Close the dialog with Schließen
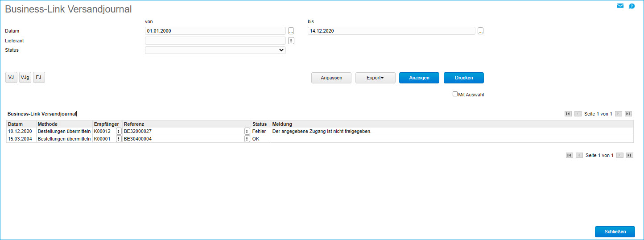The width and height of the screenshot is (644, 240). click(615, 232)
